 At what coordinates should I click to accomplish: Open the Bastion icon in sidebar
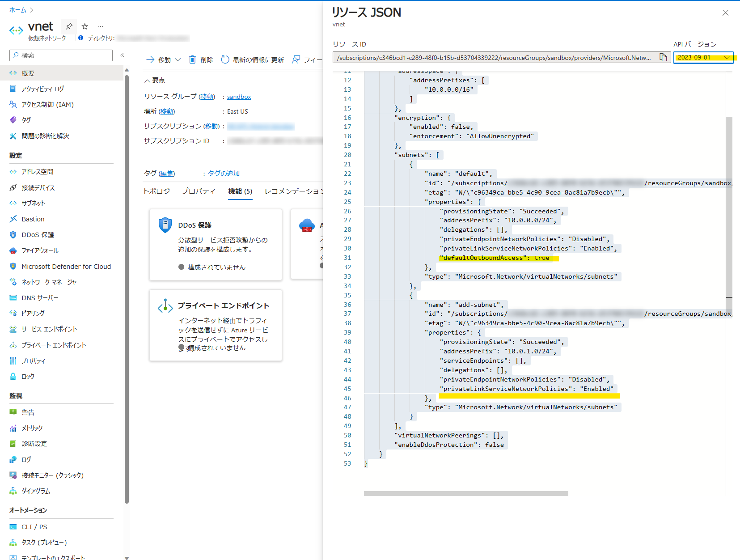(13, 219)
